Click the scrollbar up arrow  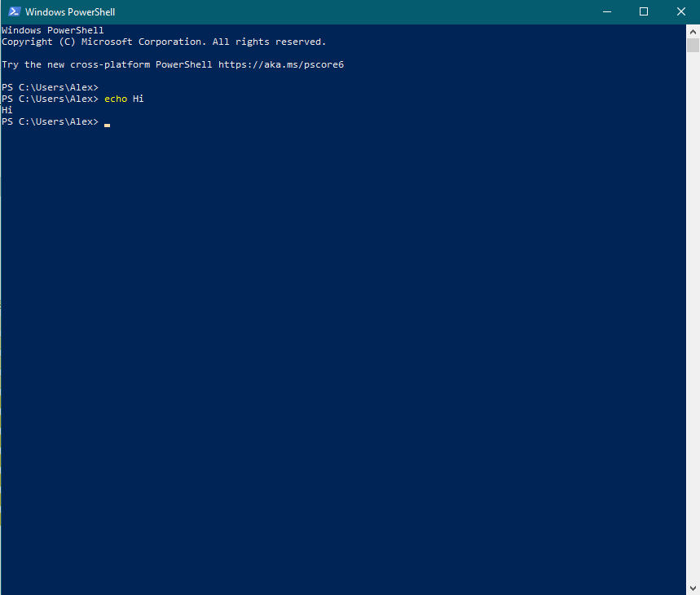(693, 31)
